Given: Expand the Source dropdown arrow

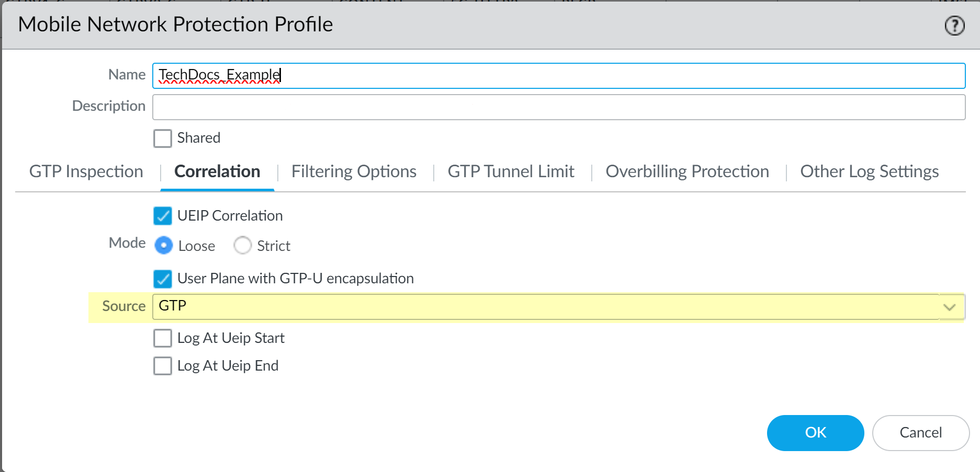Looking at the screenshot, I should pyautogui.click(x=949, y=307).
